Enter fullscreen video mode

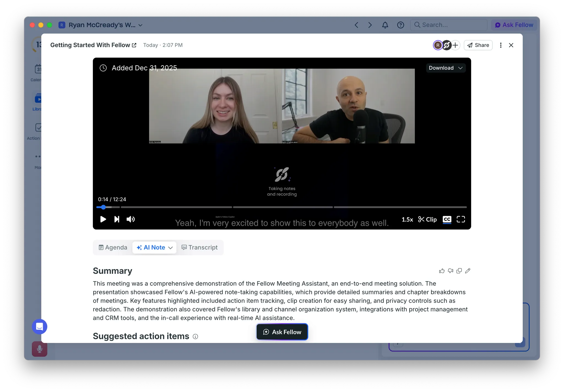tap(461, 219)
